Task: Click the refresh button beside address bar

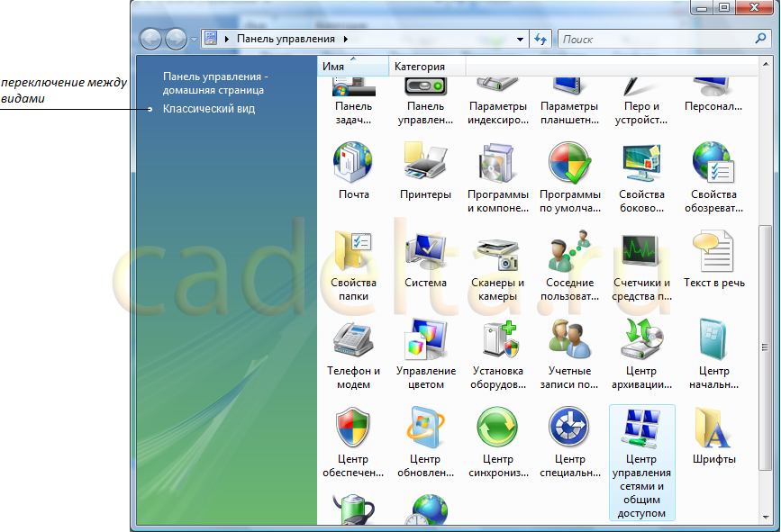Action: tap(540, 40)
